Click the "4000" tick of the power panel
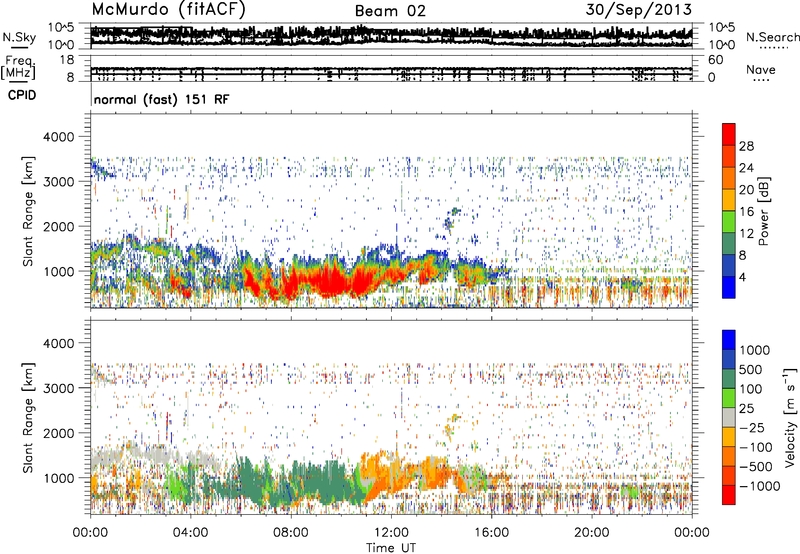The height and width of the screenshot is (554, 800). [58, 137]
